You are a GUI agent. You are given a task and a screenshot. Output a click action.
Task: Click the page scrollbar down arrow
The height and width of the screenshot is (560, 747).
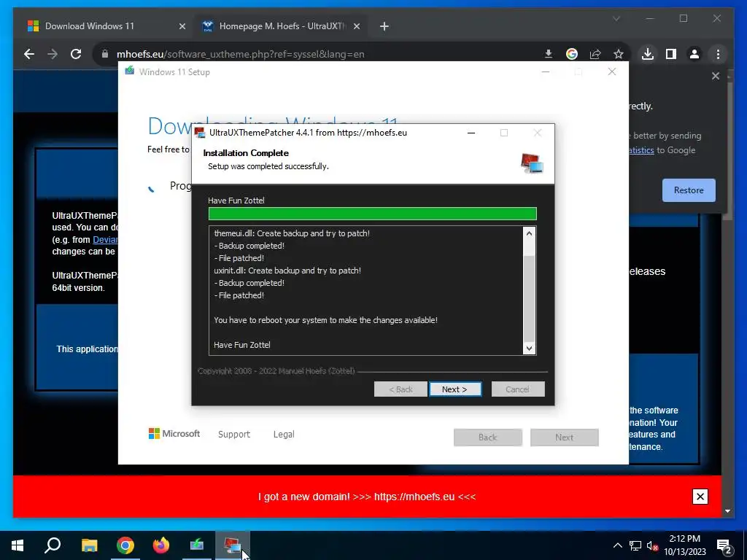point(727,511)
